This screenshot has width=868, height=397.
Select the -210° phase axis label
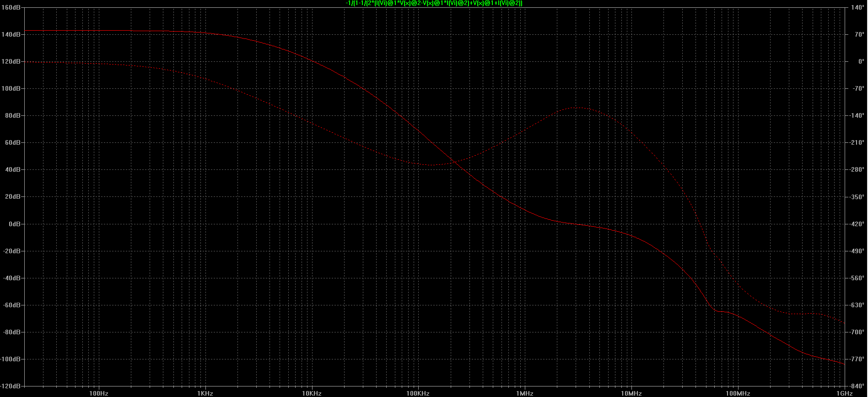tap(857, 142)
